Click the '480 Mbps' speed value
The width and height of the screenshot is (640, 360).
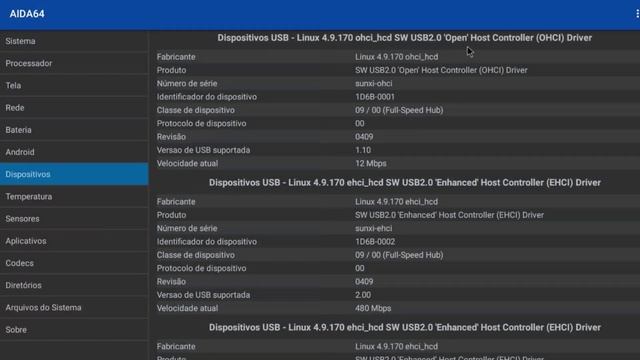click(373, 308)
